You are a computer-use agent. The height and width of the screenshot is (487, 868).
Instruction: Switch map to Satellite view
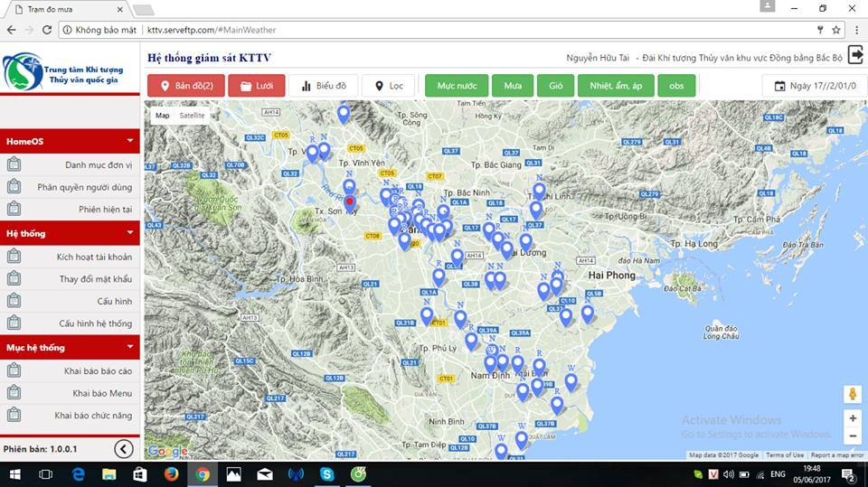coord(192,116)
